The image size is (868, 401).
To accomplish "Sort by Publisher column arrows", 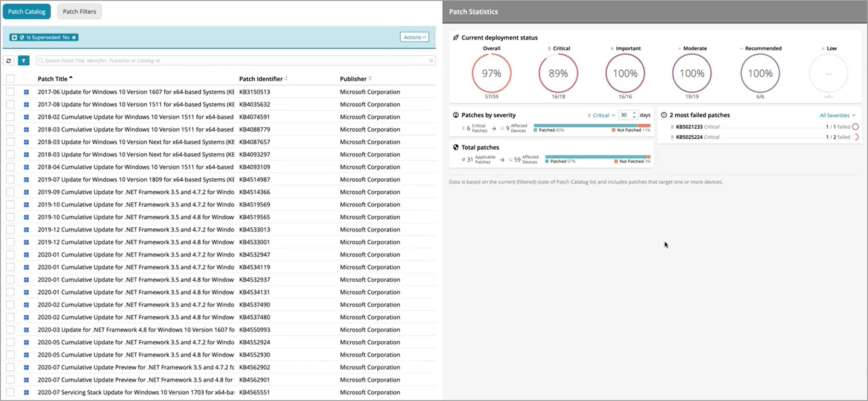I will 370,79.
